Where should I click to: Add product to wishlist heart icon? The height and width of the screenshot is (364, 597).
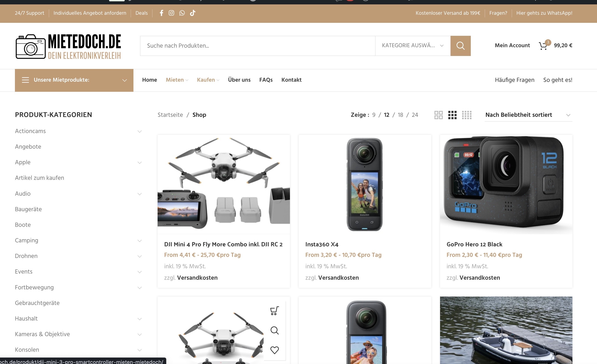[274, 350]
